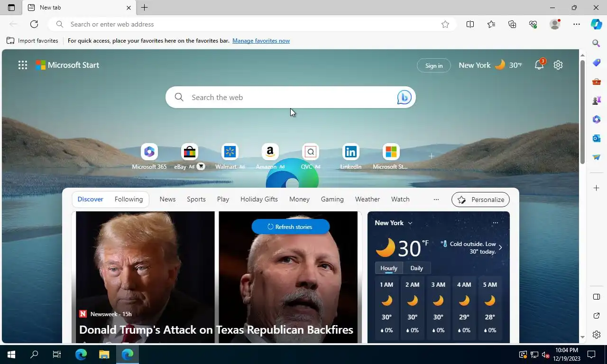The height and width of the screenshot is (364, 607).
Task: Open the Favorites list icon
Action: pyautogui.click(x=491, y=24)
